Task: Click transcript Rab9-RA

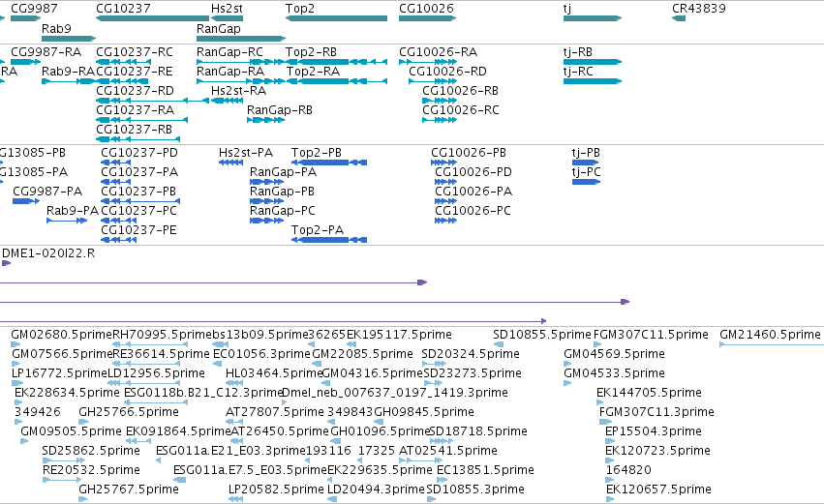Action: tap(69, 81)
